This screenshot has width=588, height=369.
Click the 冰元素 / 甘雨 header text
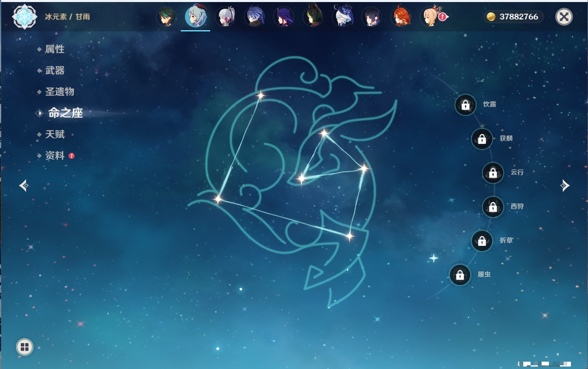click(67, 17)
